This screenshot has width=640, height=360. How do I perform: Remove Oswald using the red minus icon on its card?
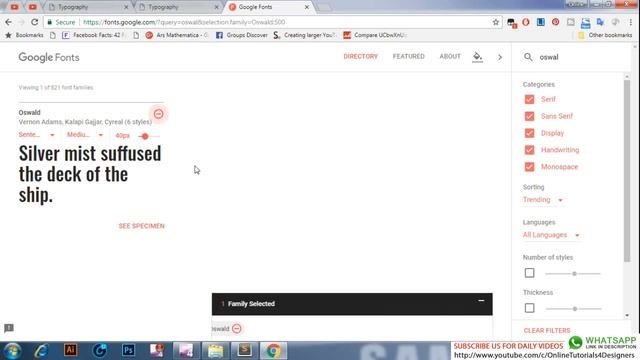click(x=158, y=114)
